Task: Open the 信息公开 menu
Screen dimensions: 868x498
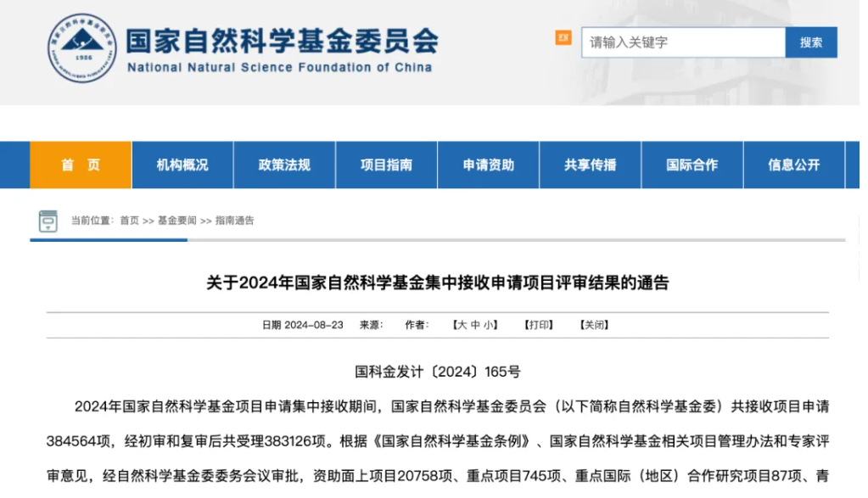Action: tap(794, 165)
